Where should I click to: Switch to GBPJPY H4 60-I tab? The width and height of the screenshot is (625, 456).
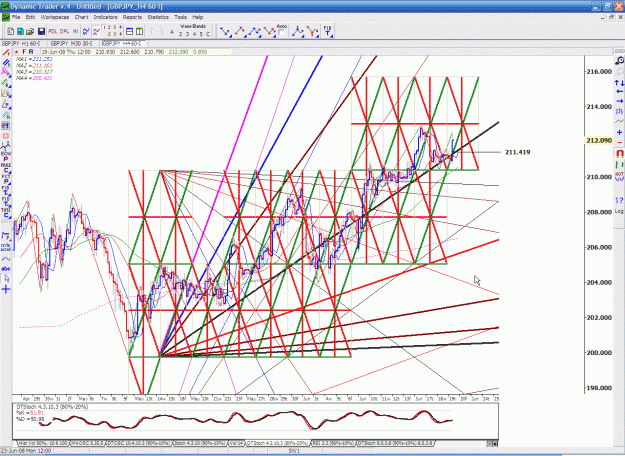pos(121,43)
